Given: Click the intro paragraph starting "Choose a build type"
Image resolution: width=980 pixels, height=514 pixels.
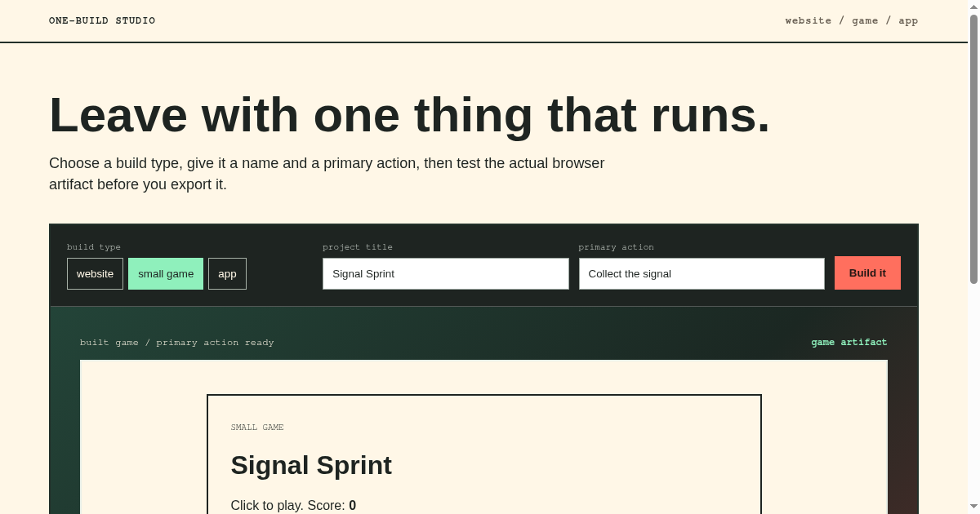Looking at the screenshot, I should click(x=327, y=174).
